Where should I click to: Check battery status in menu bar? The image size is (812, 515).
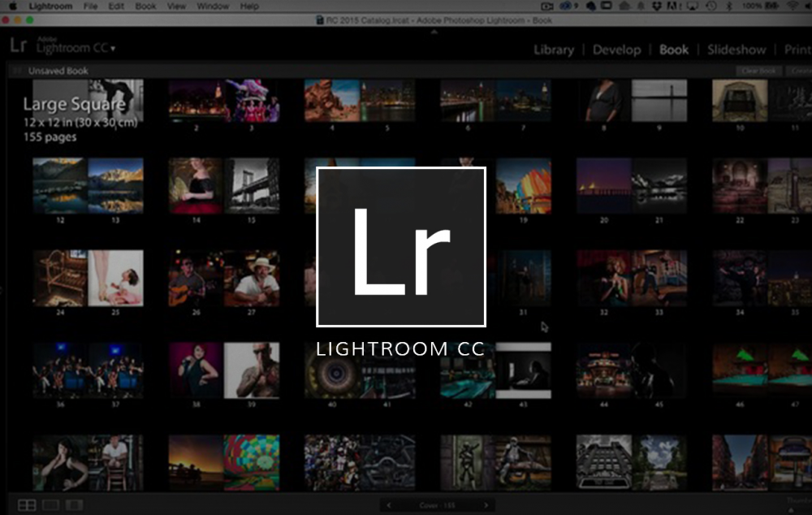[760, 6]
